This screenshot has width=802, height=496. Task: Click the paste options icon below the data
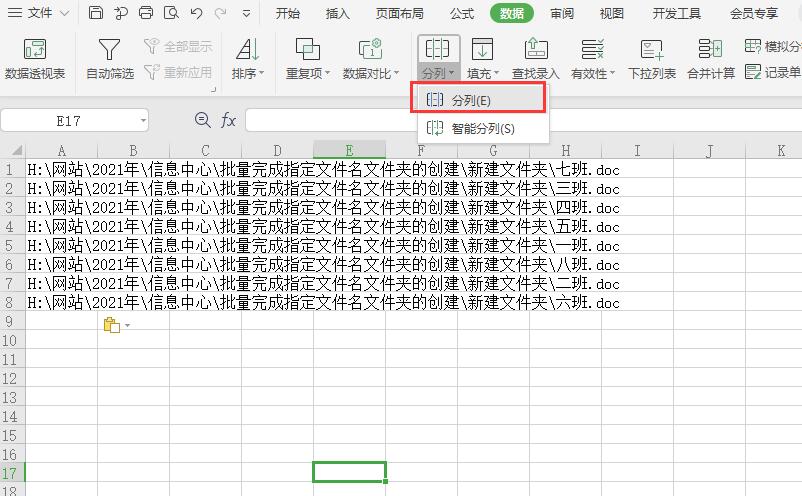pos(112,325)
